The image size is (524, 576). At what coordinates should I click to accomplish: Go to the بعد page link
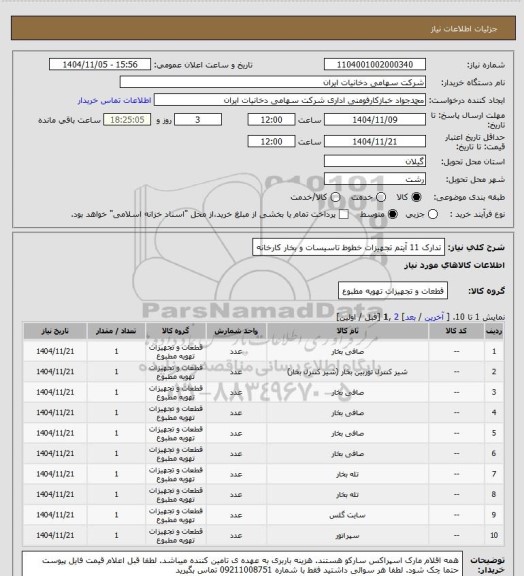(410, 317)
